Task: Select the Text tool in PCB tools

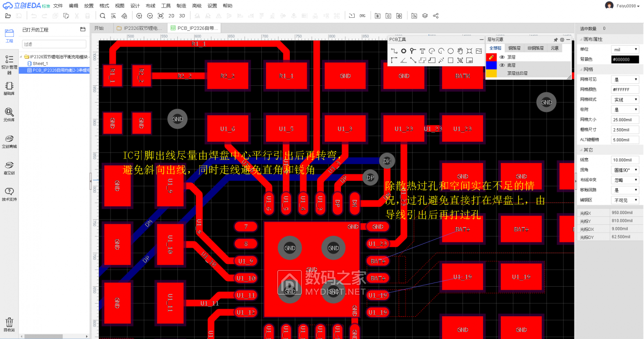Action: pos(422,51)
